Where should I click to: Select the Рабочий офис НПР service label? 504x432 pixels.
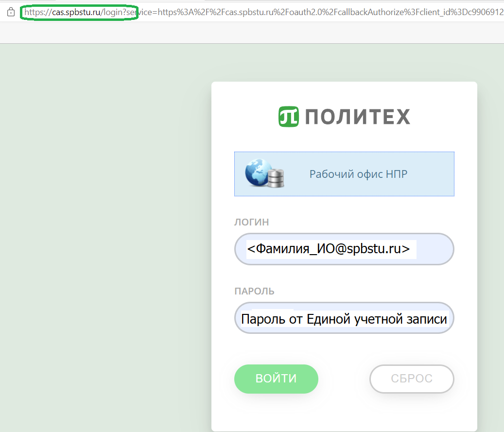click(x=358, y=174)
